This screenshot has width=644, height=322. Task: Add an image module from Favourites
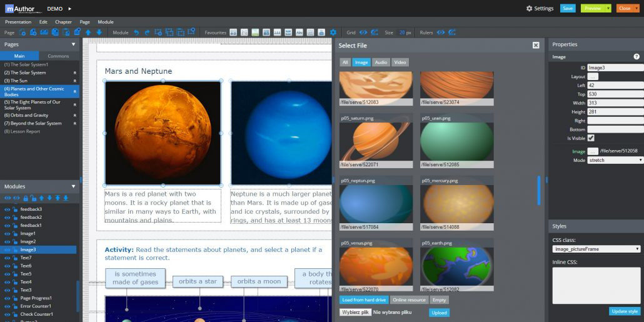click(256, 33)
